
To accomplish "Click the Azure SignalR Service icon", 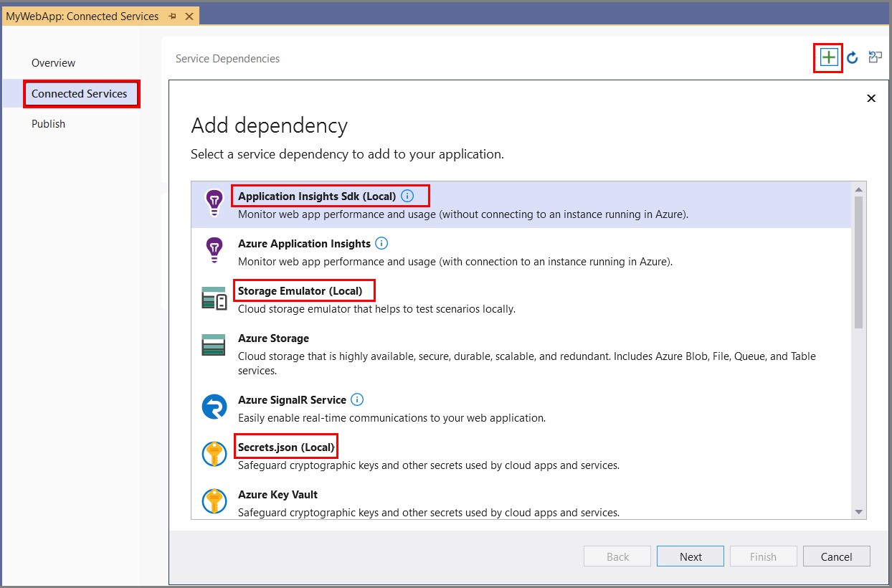I will [214, 407].
